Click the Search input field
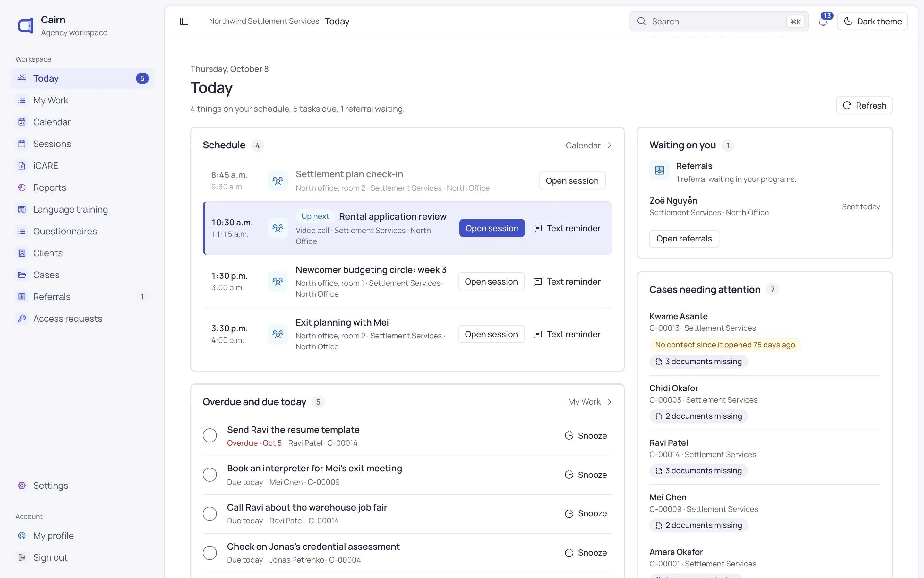This screenshot has width=924, height=578. (x=719, y=22)
